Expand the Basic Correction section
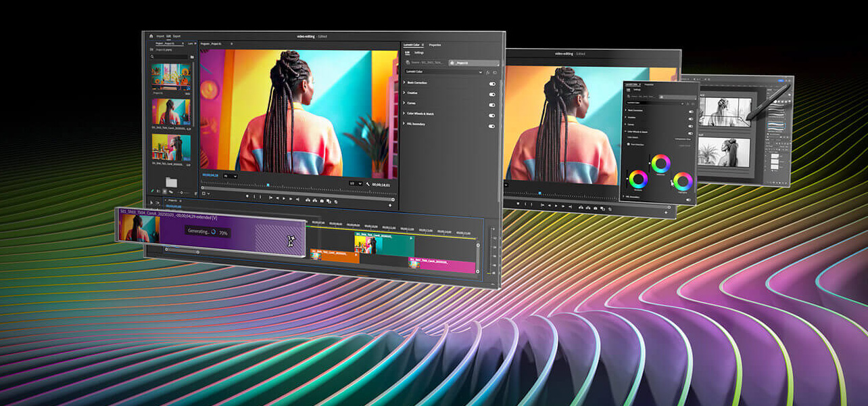This screenshot has width=868, height=406. click(404, 83)
